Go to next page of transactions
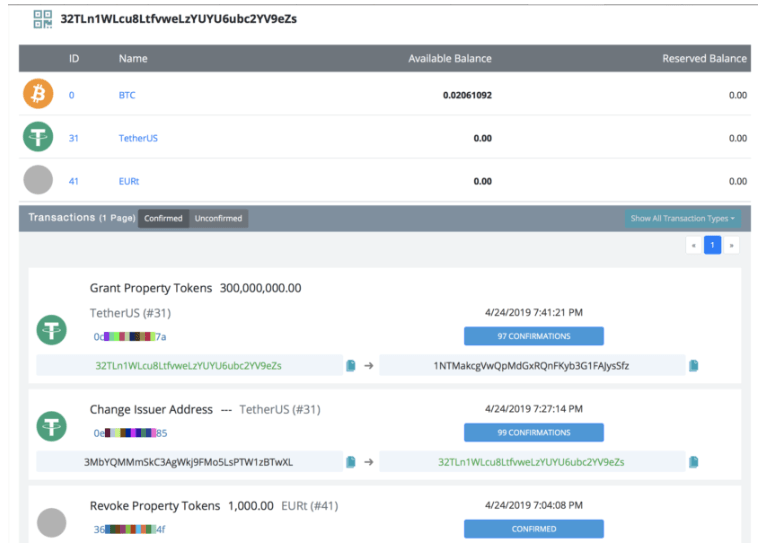Screen dimensions: 760x555 point(731,245)
